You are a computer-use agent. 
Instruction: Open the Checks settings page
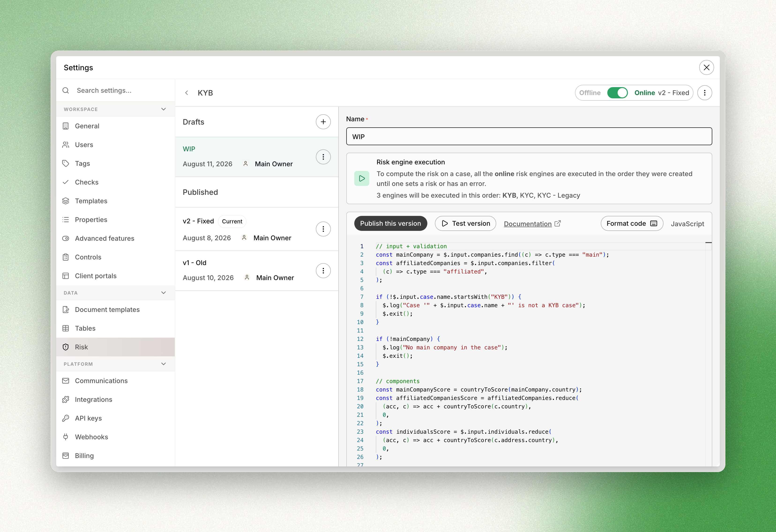[x=116, y=182]
